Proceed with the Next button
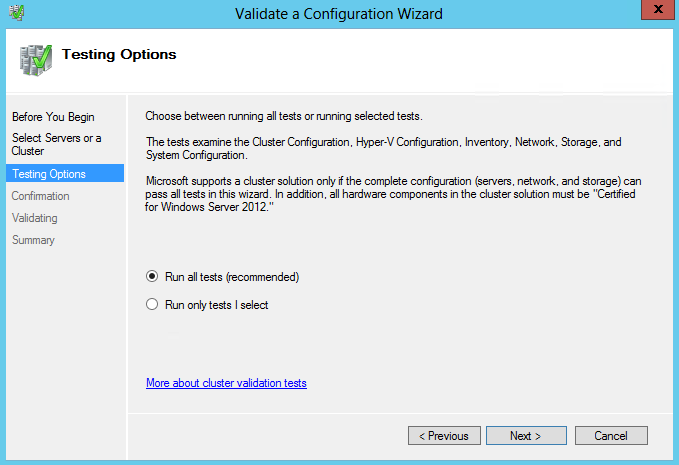 coord(526,436)
